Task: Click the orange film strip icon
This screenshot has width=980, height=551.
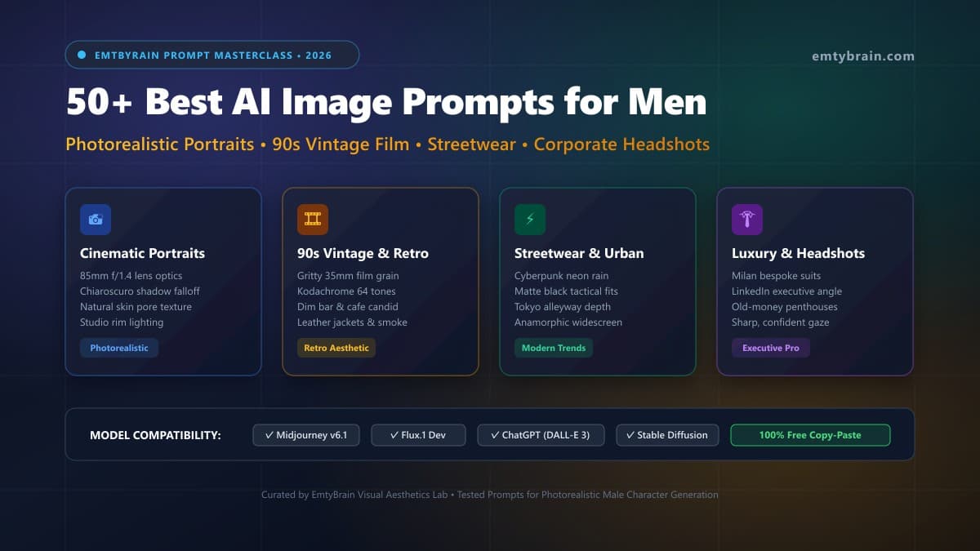Action: pos(313,220)
